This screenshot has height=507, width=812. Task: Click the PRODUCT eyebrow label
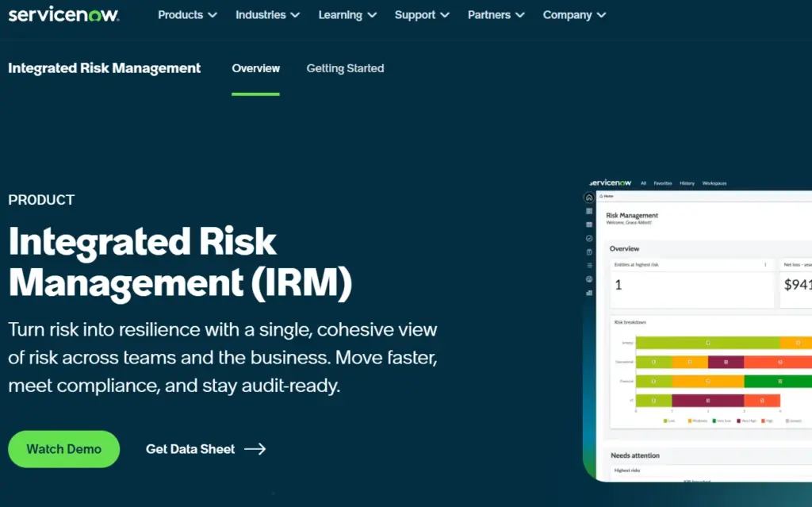coord(41,200)
